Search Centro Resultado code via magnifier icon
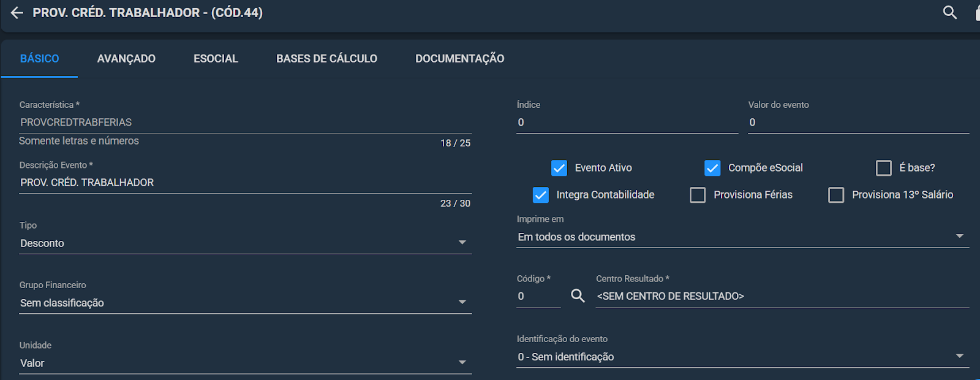This screenshot has width=980, height=380. pyautogui.click(x=578, y=296)
